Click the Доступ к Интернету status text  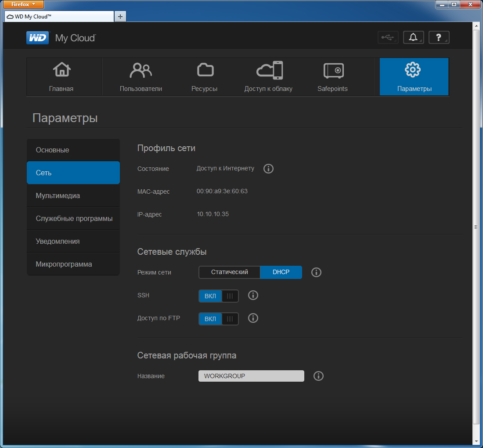tap(226, 169)
